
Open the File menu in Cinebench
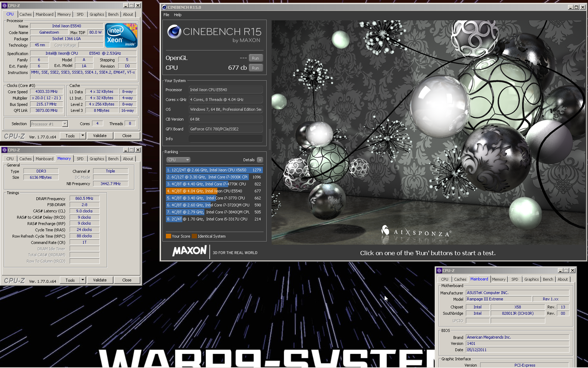point(166,15)
